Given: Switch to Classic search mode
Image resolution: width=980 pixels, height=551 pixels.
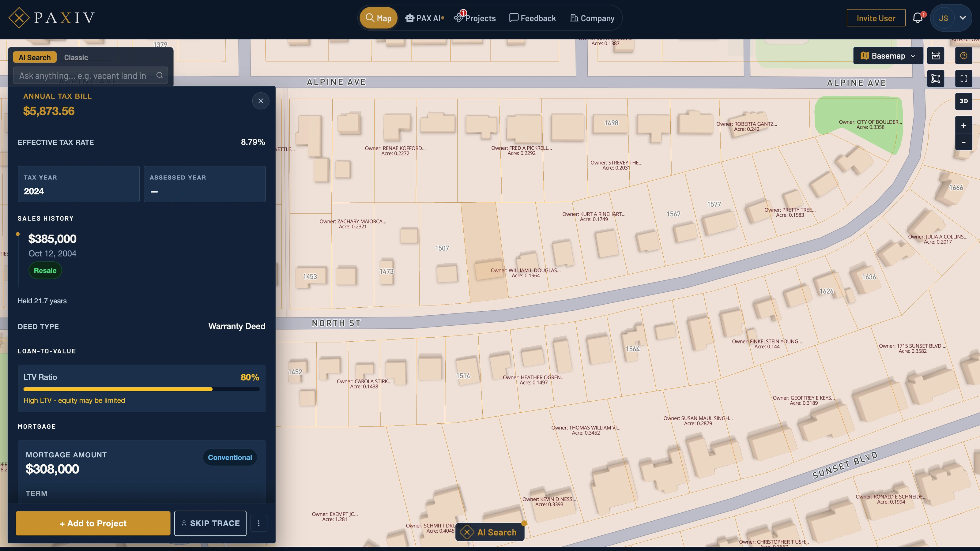Looking at the screenshot, I should tap(76, 58).
